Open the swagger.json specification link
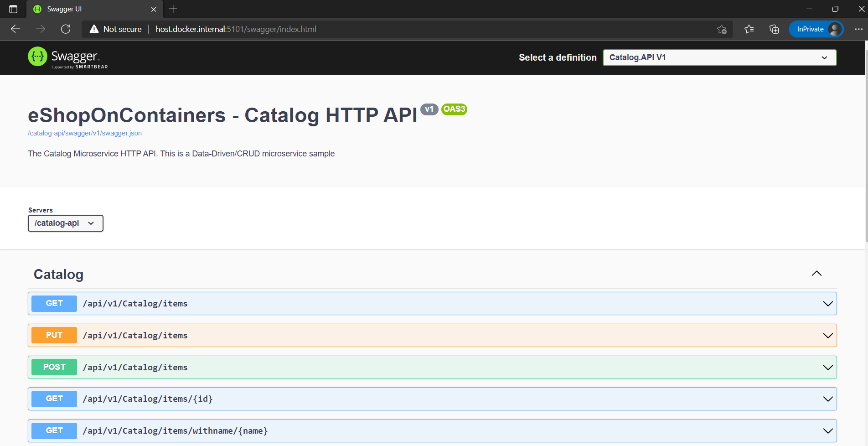 tap(84, 133)
